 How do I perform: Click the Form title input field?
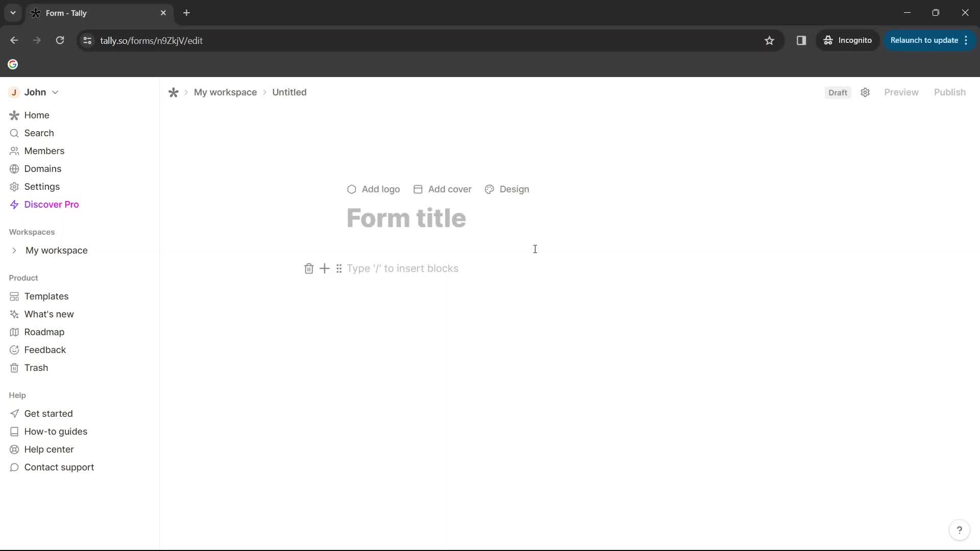point(406,217)
